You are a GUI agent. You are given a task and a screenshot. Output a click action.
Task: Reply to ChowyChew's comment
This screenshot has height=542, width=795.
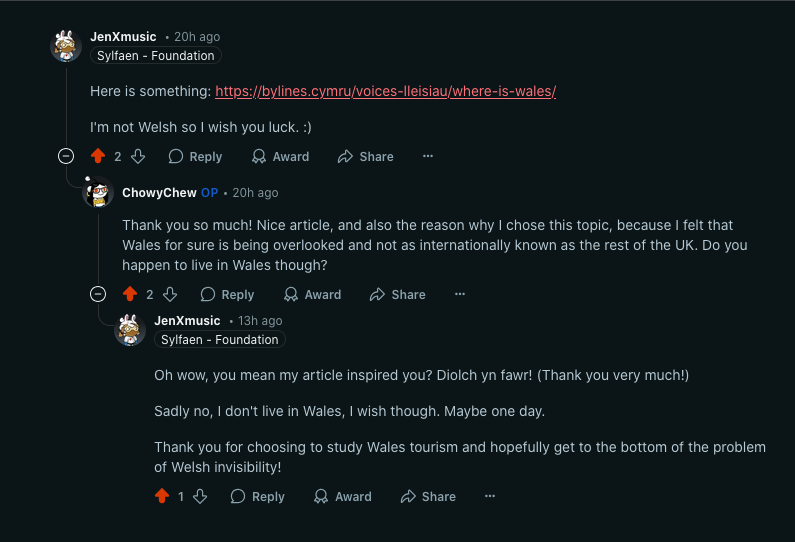(227, 294)
